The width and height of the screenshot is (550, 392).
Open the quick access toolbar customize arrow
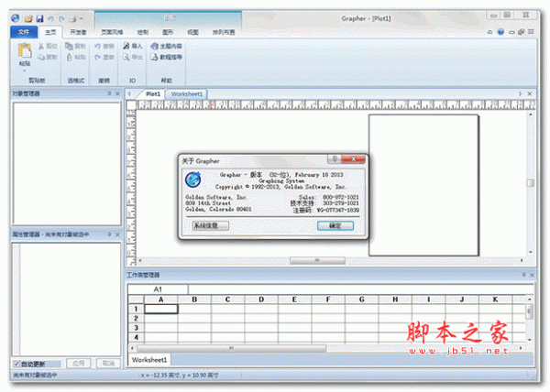coord(82,18)
